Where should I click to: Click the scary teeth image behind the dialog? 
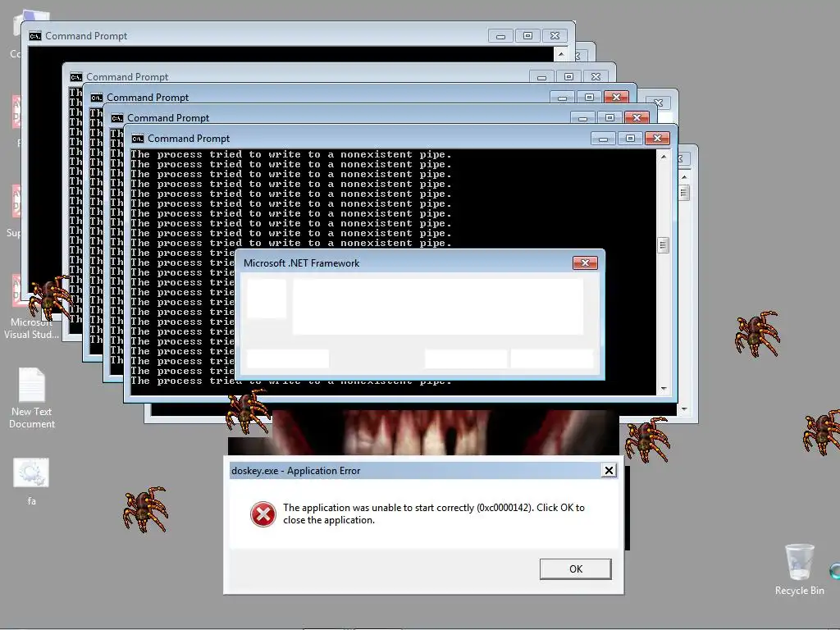[423, 432]
